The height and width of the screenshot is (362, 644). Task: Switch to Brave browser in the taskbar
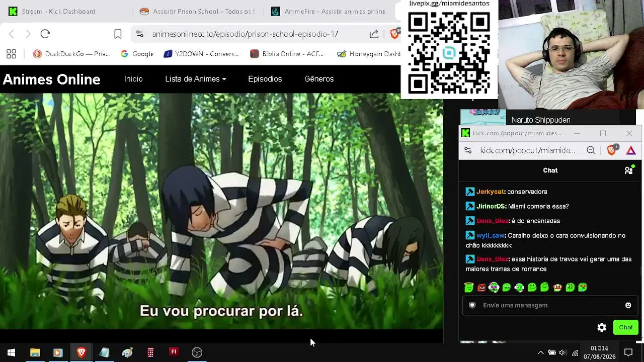81,352
